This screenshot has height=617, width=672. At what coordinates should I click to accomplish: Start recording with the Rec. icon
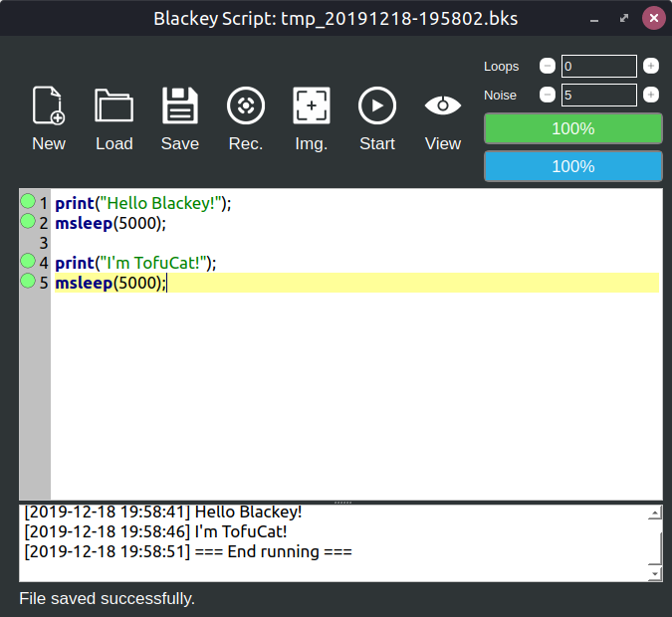tap(246, 105)
